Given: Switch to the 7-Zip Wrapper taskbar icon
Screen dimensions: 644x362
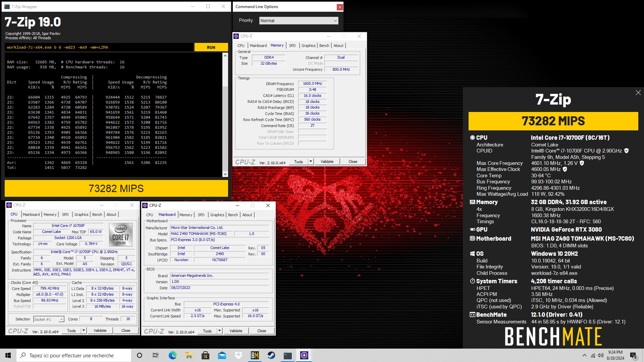Looking at the screenshot, I should point(287,355).
